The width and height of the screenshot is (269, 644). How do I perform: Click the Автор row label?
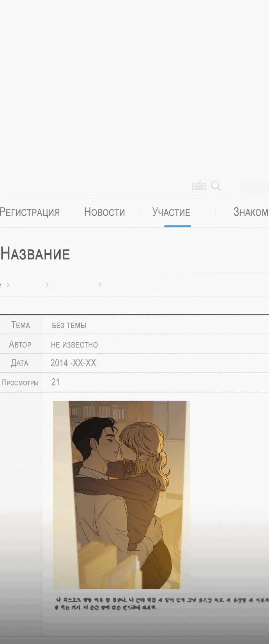[20, 344]
